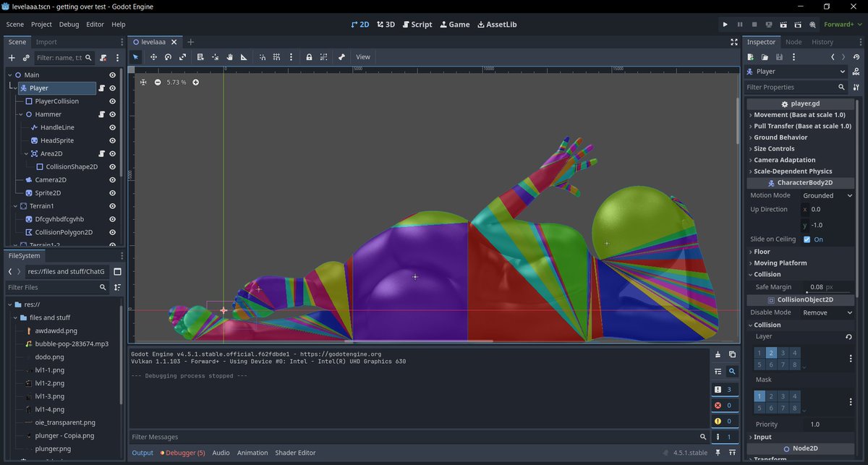Toggle visibility of Camera2D node
This screenshot has height=465, width=868.
tap(113, 180)
